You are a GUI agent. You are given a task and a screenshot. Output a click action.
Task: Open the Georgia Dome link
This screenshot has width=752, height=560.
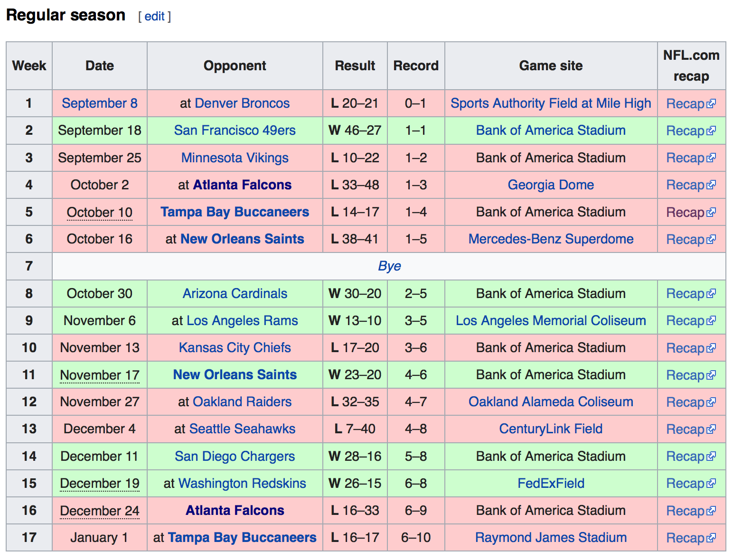click(551, 185)
